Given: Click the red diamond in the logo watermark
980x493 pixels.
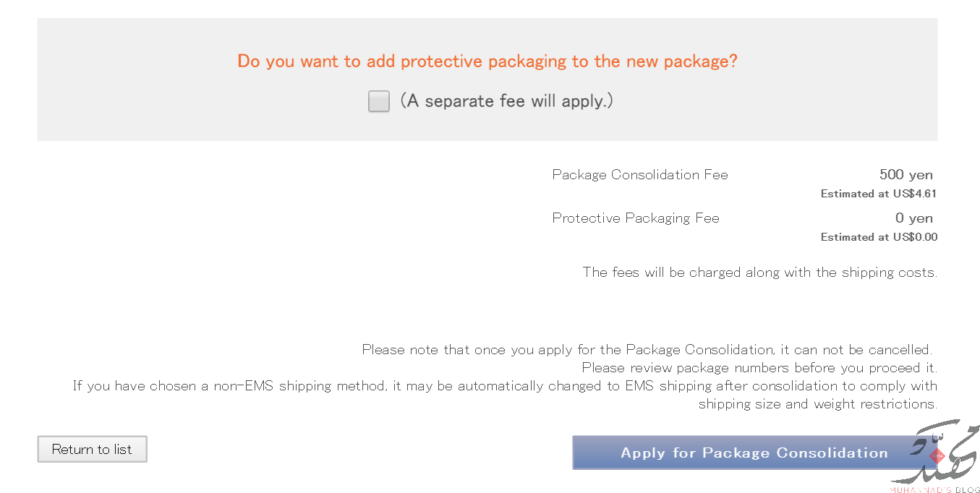Looking at the screenshot, I should point(937,456).
